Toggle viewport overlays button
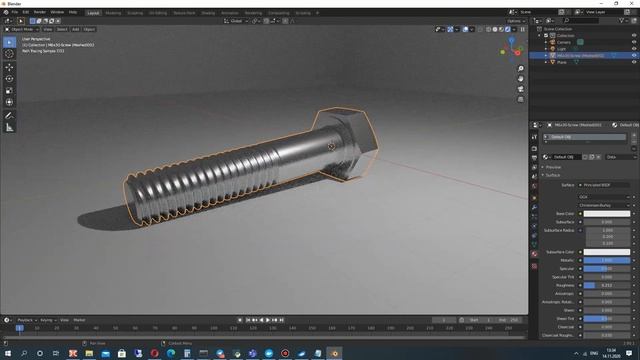The width and height of the screenshot is (640, 360). [x=465, y=29]
